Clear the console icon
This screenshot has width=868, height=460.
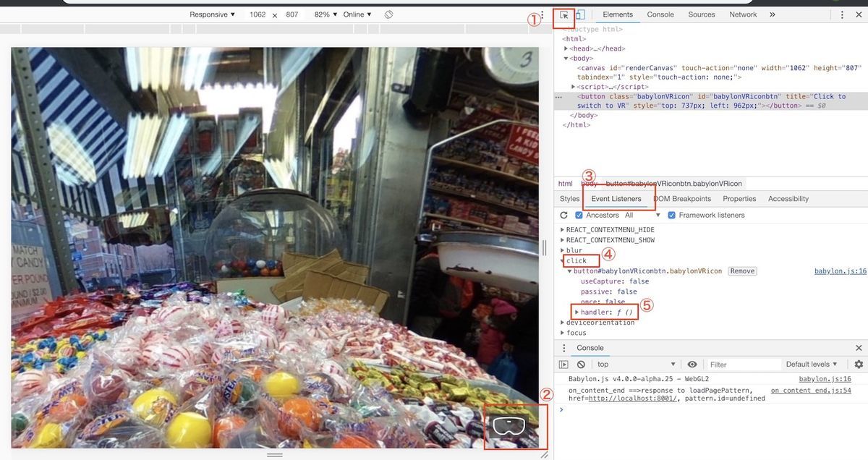[x=581, y=365]
